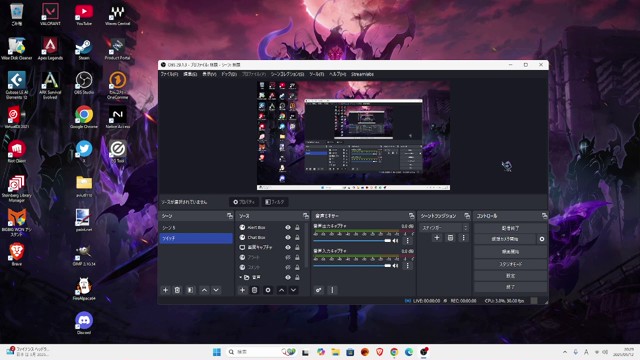Open Brave desktop shortcut
The width and height of the screenshot is (640, 360).
click(17, 255)
